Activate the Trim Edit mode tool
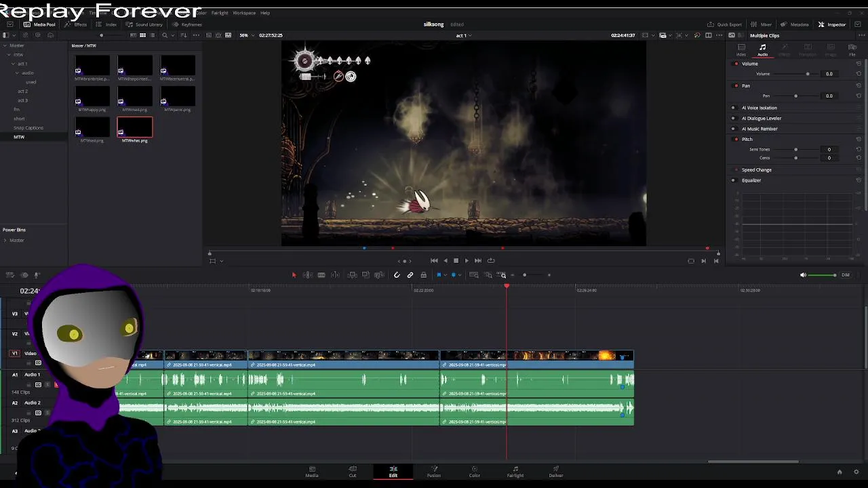Image resolution: width=868 pixels, height=488 pixels. point(308,275)
